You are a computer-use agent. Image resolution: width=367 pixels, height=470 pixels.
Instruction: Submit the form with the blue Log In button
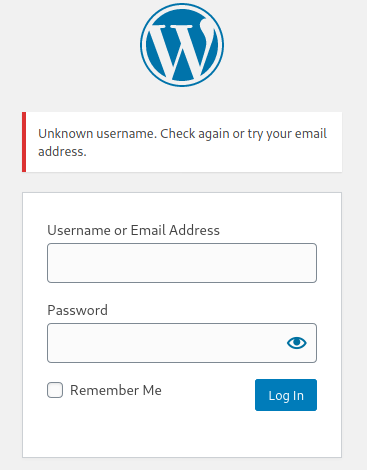(x=286, y=395)
